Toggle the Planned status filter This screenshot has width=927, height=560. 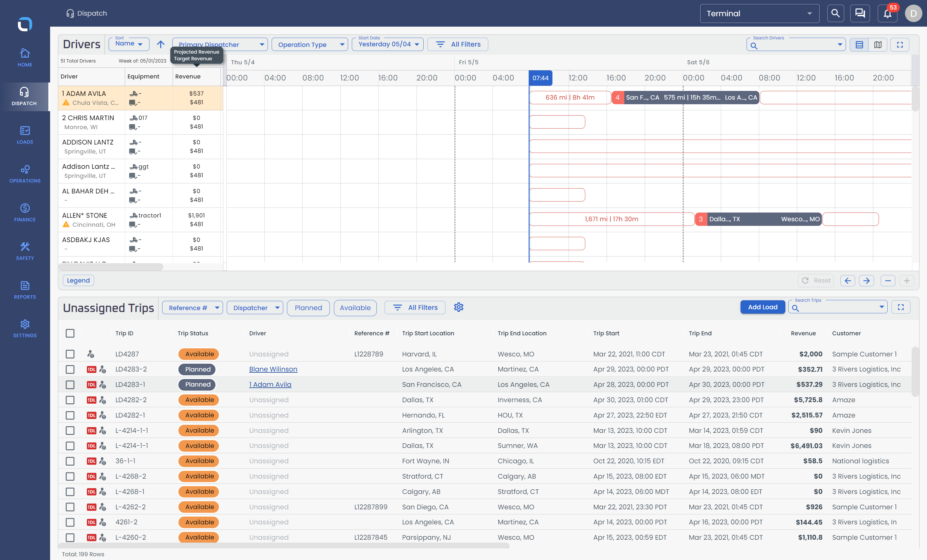(x=308, y=308)
